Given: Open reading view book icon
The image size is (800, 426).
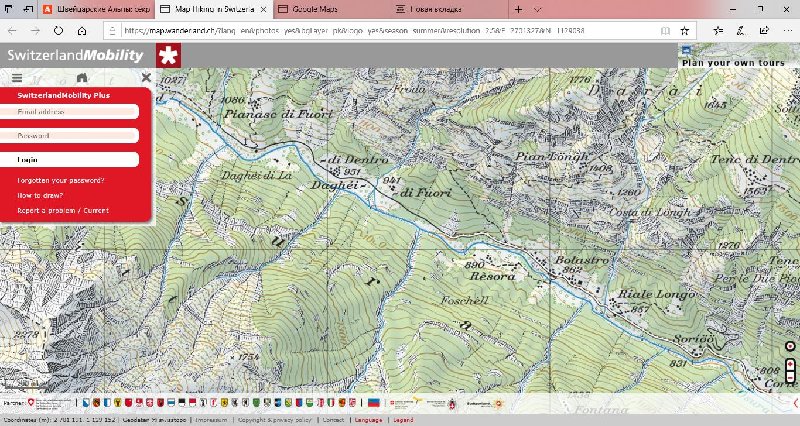Looking at the screenshot, I should (665, 31).
